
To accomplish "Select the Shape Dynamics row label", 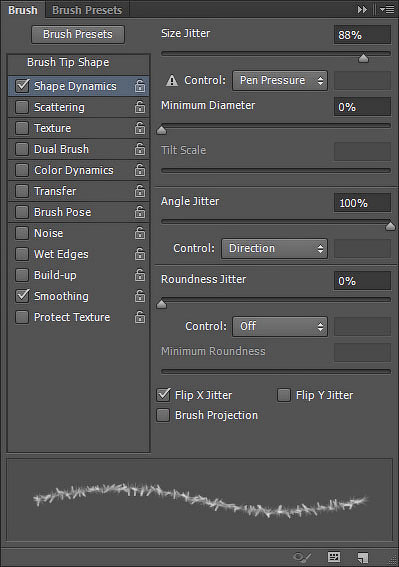I will point(75,86).
